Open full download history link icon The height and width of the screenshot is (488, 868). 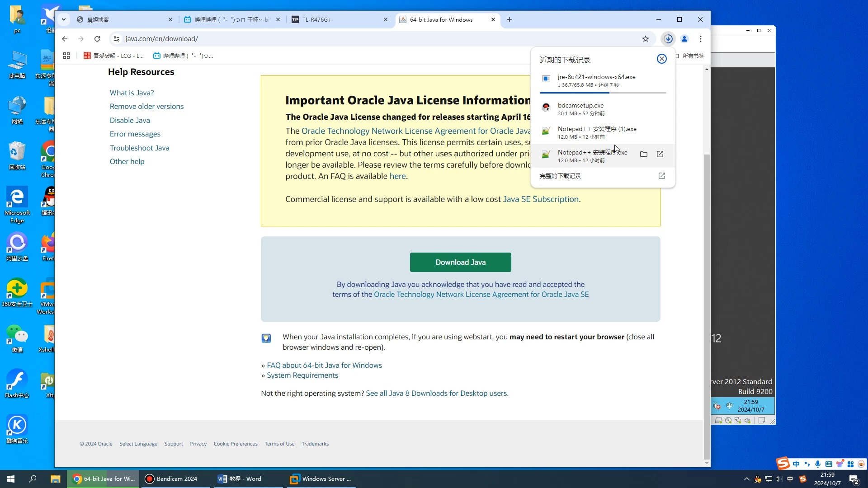pos(662,176)
